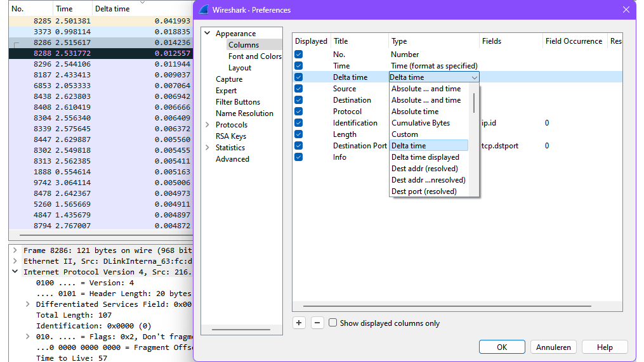Screen dimensions: 644x362
Task: Click the Wireshark fin icon in title bar
Action: click(x=204, y=10)
